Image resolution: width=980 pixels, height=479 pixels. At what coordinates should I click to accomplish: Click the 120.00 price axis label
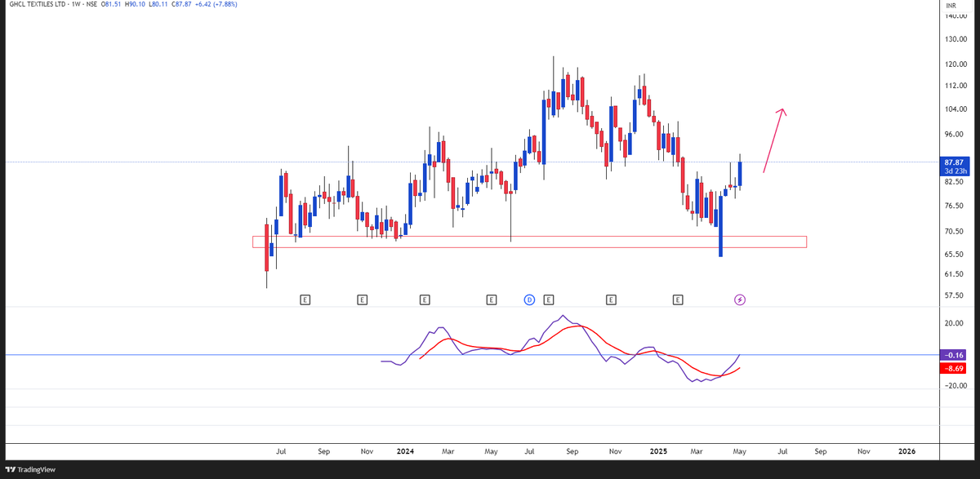[955, 64]
